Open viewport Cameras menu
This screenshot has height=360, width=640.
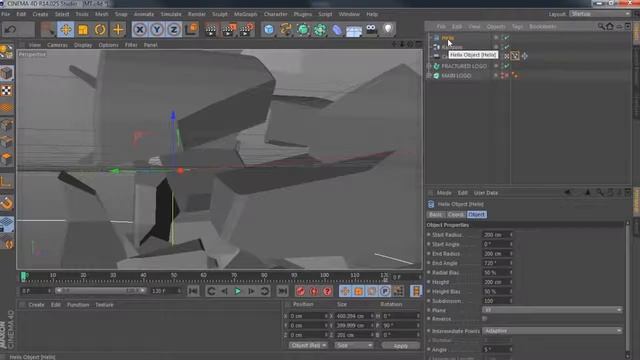[57, 45]
